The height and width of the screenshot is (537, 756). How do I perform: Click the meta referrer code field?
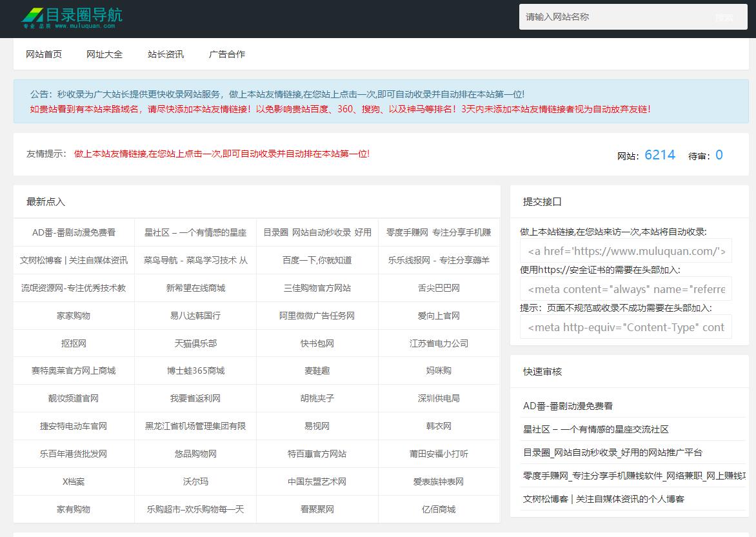625,289
